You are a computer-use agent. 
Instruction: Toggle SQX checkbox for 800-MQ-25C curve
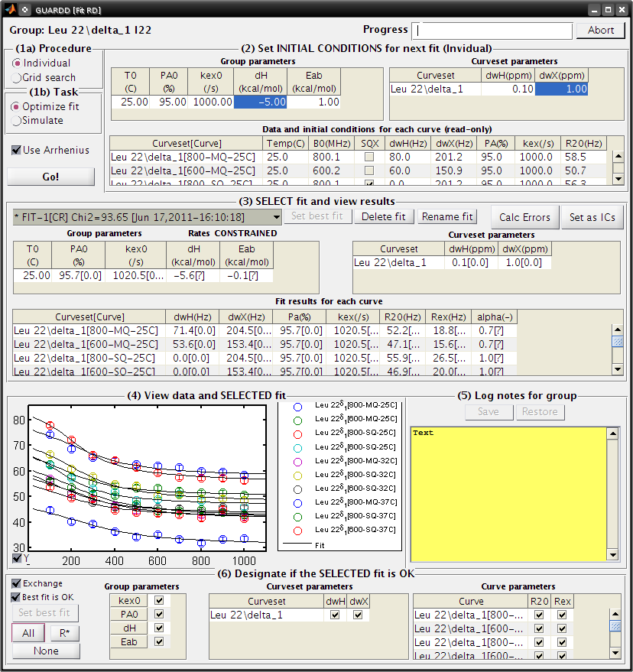(x=369, y=157)
